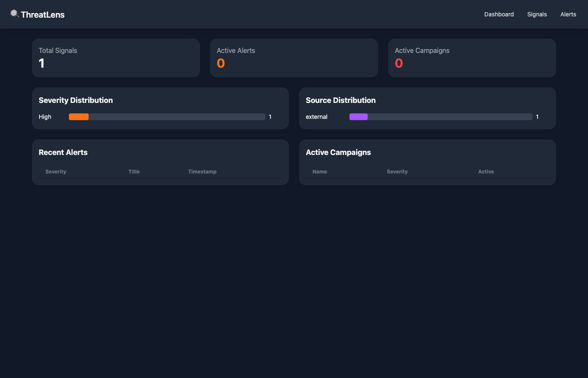Click the external source count value
Viewport: 588px width, 378px height.
537,117
